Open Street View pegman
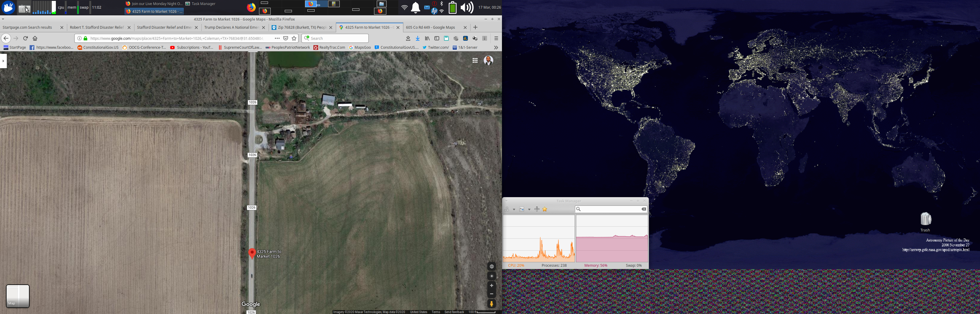The image size is (980, 314). (x=491, y=304)
